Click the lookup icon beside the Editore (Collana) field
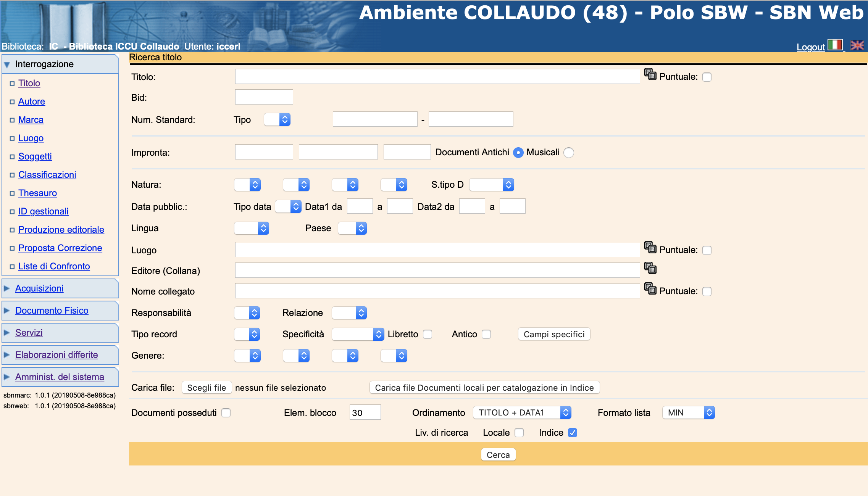Viewport: 868px width, 496px height. pyautogui.click(x=650, y=268)
